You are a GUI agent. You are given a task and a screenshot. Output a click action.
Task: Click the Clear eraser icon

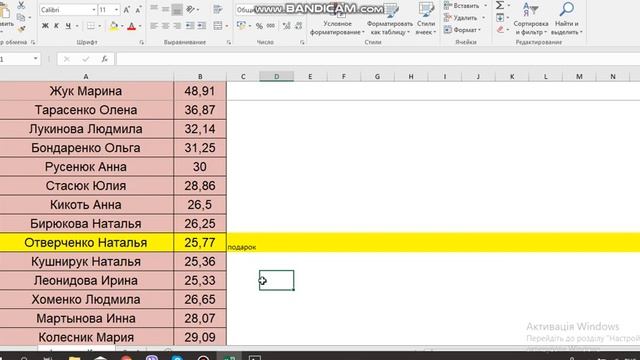pos(500,29)
